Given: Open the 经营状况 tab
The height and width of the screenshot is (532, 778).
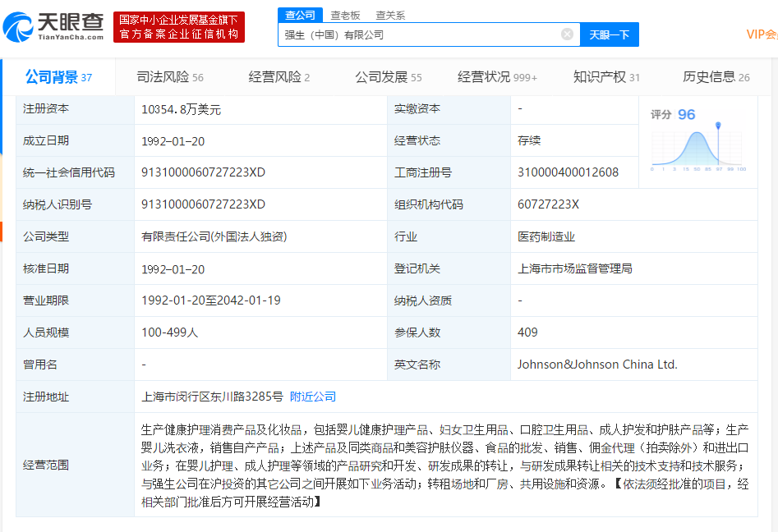Looking at the screenshot, I should click(497, 77).
